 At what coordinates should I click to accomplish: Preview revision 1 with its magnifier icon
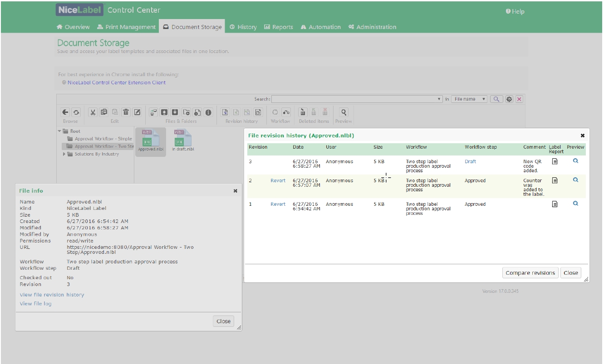tap(576, 204)
